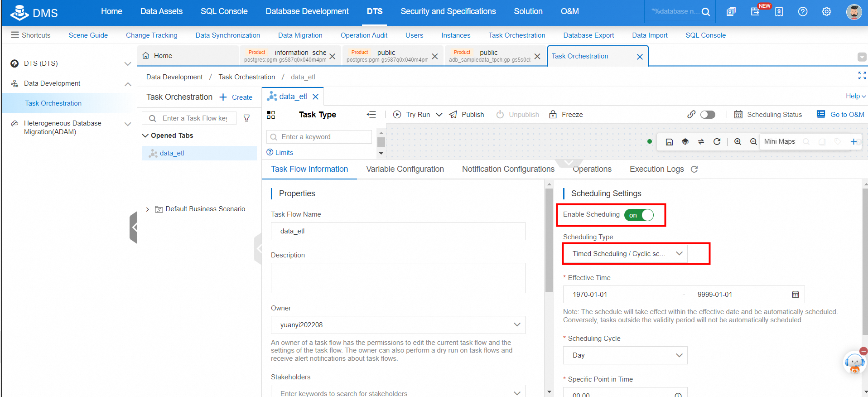Viewport: 868px width, 397px height.
Task: Filter the task flow list
Action: tap(246, 118)
